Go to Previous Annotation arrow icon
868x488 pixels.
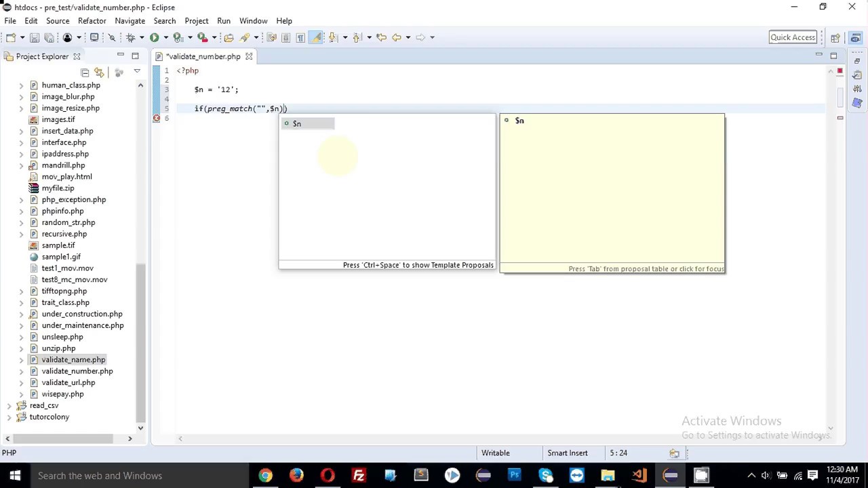click(357, 37)
